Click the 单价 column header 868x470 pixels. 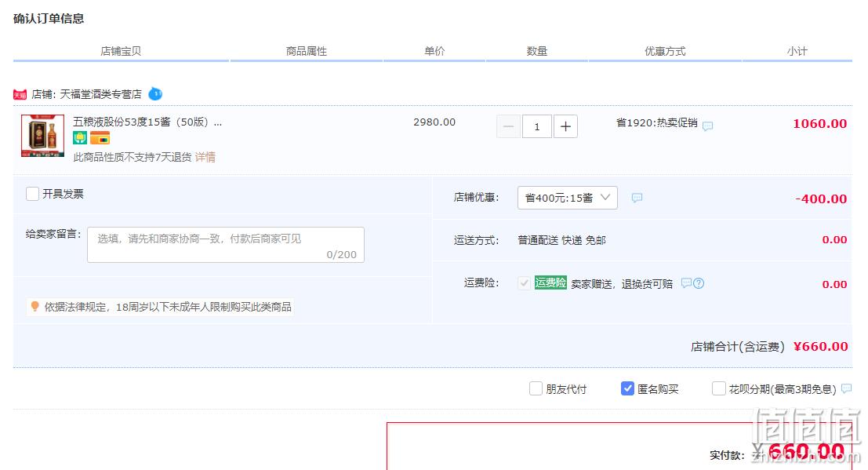coord(434,51)
